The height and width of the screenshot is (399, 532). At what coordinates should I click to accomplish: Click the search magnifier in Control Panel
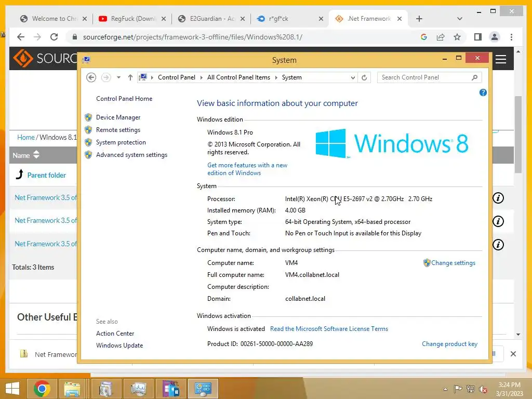(x=475, y=78)
